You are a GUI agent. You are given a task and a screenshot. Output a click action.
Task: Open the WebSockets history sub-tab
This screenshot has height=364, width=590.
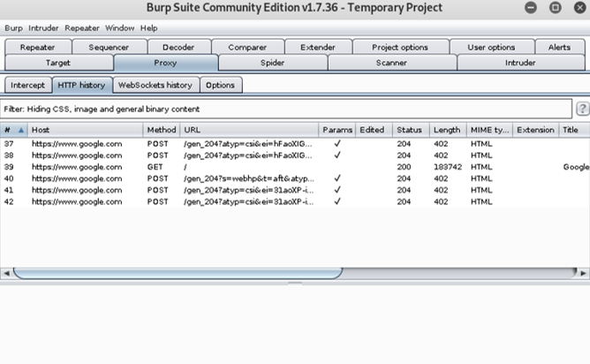(155, 85)
